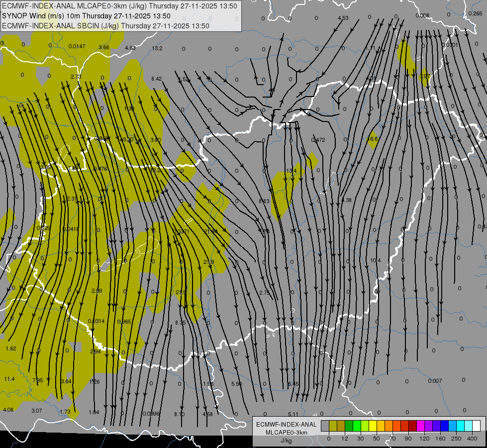
Task: Click the map value '0.0996'
Action: point(151,414)
